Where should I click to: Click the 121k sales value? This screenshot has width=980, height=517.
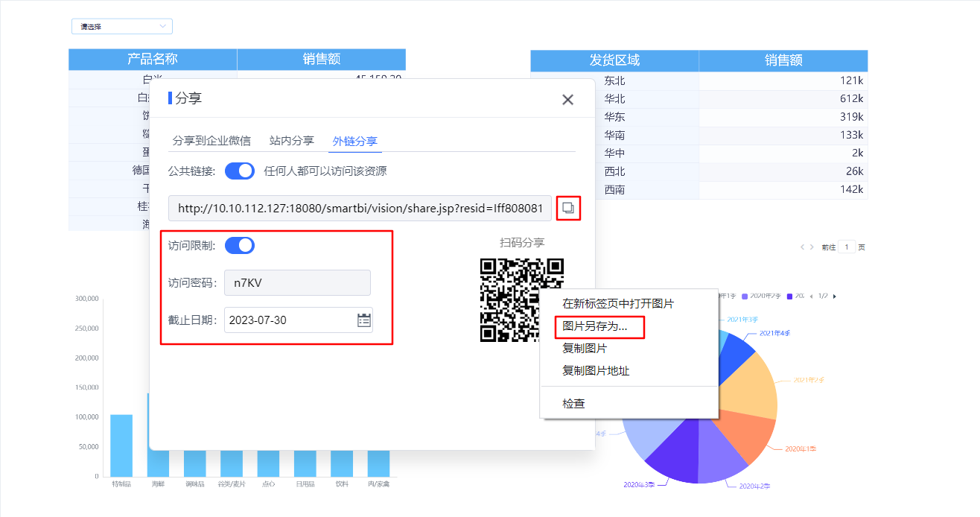(x=851, y=80)
